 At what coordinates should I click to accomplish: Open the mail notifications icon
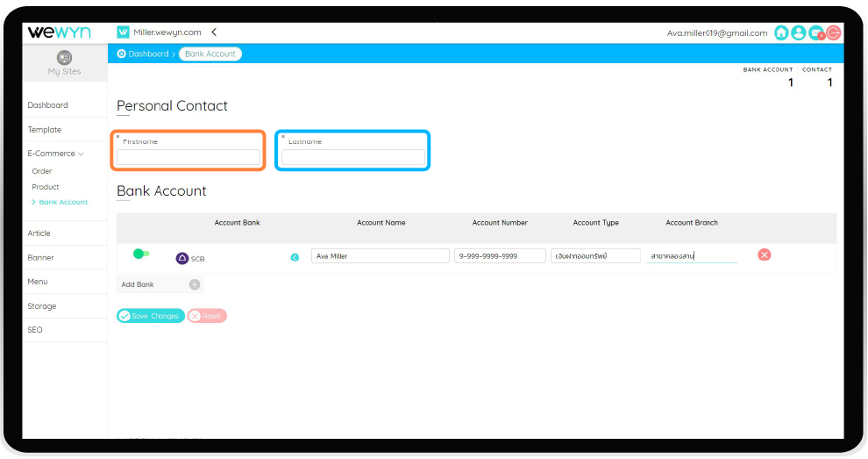click(x=816, y=33)
